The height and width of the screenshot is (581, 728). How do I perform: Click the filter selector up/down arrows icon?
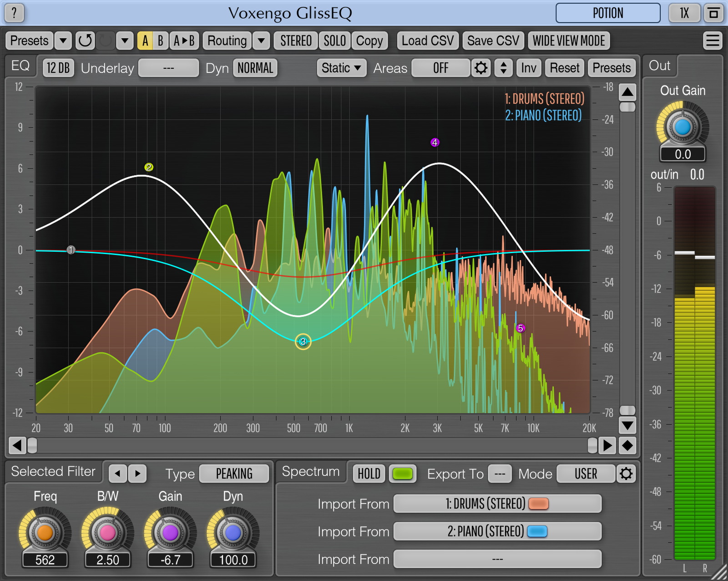click(503, 68)
